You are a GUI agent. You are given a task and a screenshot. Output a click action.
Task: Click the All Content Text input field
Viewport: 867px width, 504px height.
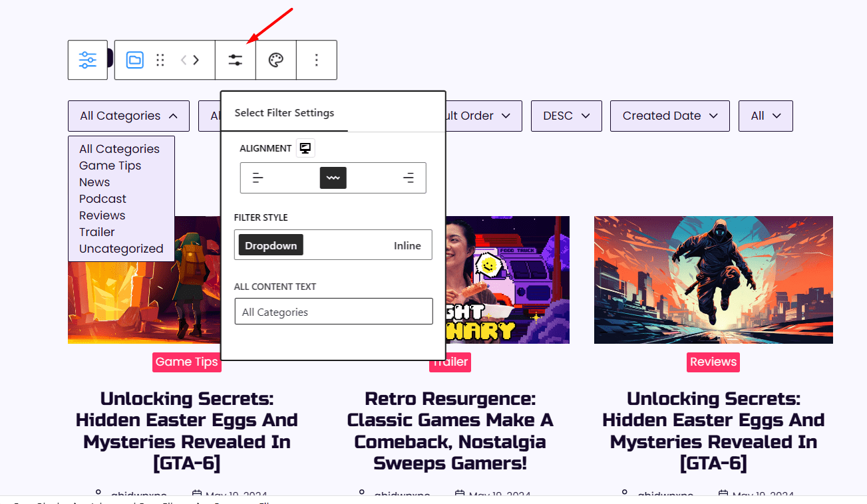[x=333, y=311]
